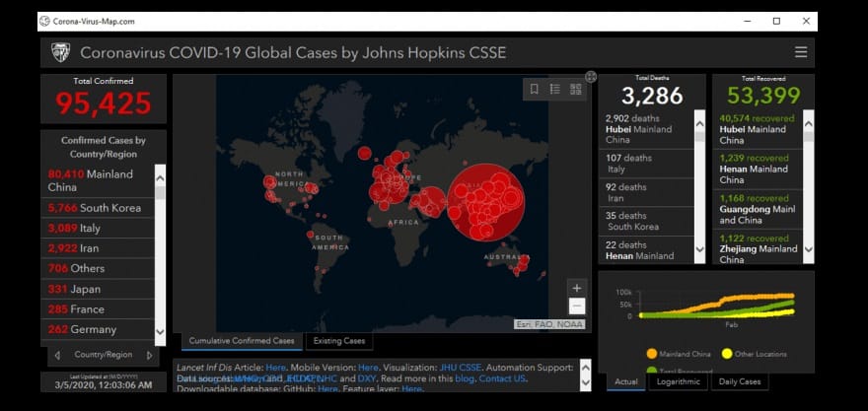The width and height of the screenshot is (868, 411).
Task: Zoom out of the map with minus
Action: point(576,306)
